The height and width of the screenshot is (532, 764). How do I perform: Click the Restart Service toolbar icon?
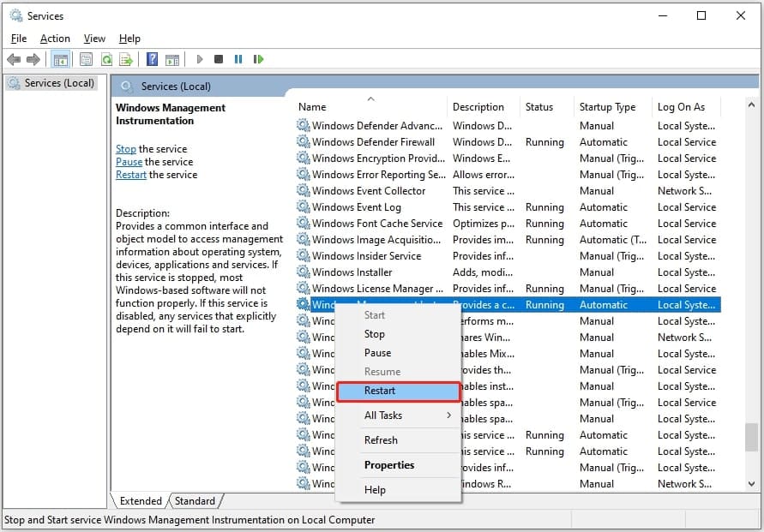pos(256,59)
